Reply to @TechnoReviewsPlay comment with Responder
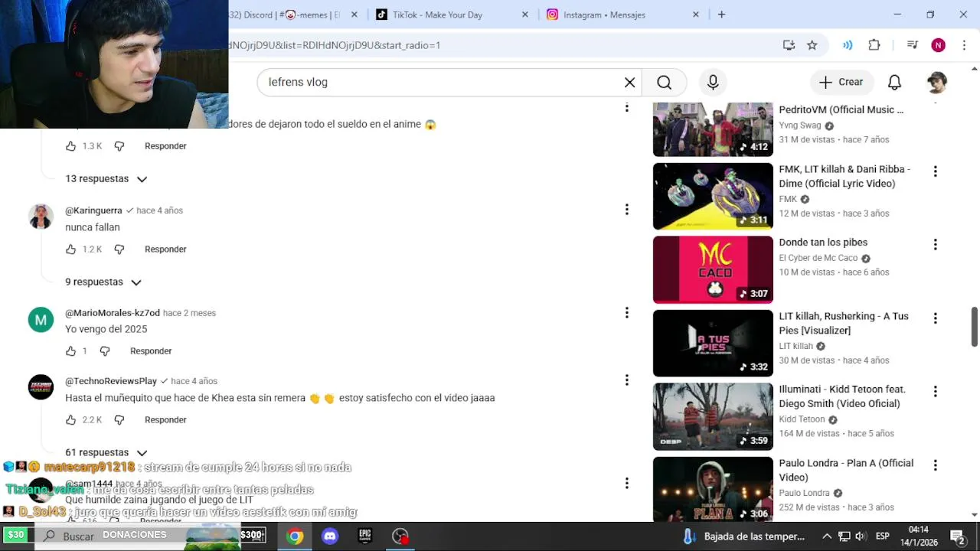Image resolution: width=980 pixels, height=551 pixels. point(165,420)
